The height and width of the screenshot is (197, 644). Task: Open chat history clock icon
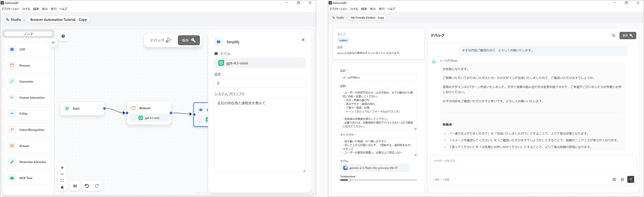(614, 36)
